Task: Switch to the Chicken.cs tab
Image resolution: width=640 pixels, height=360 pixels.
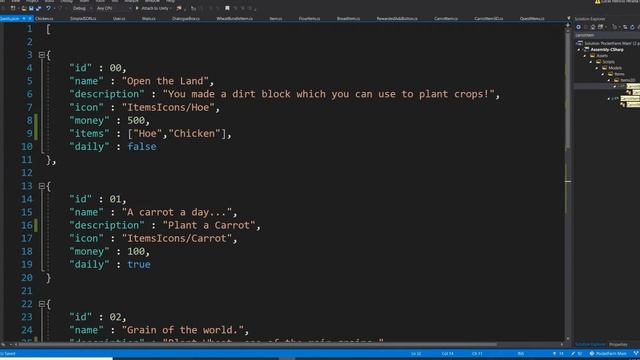Action: (44, 19)
